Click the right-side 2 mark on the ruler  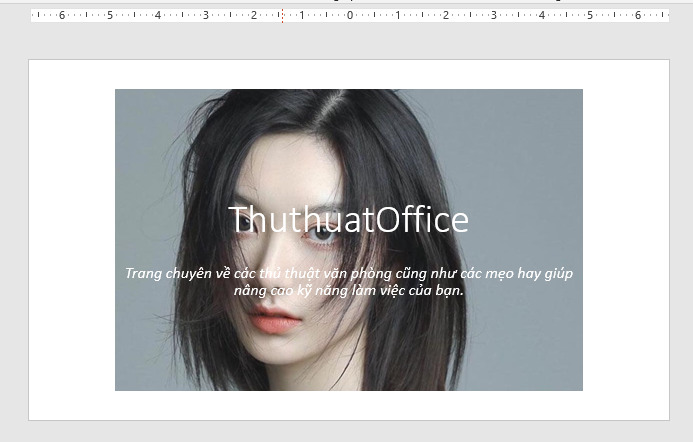[x=446, y=16]
